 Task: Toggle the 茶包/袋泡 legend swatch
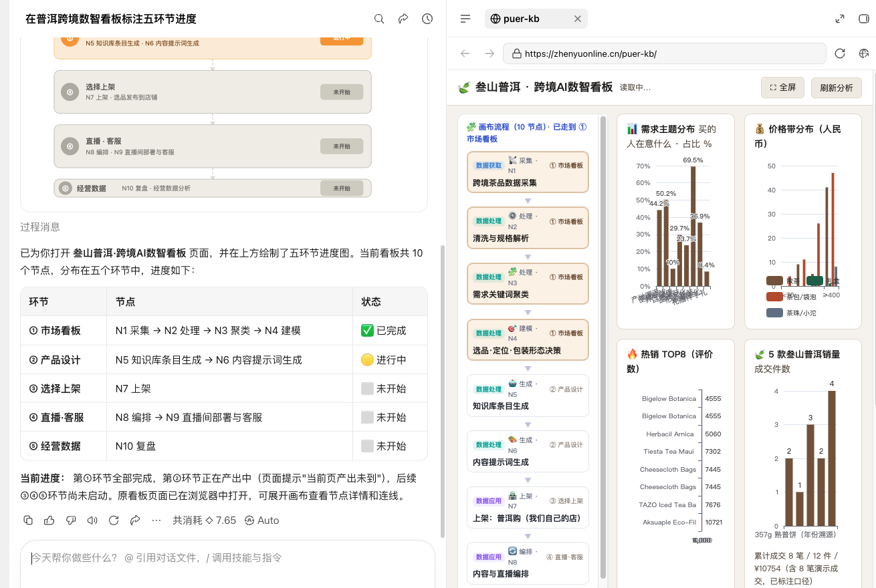tap(774, 297)
